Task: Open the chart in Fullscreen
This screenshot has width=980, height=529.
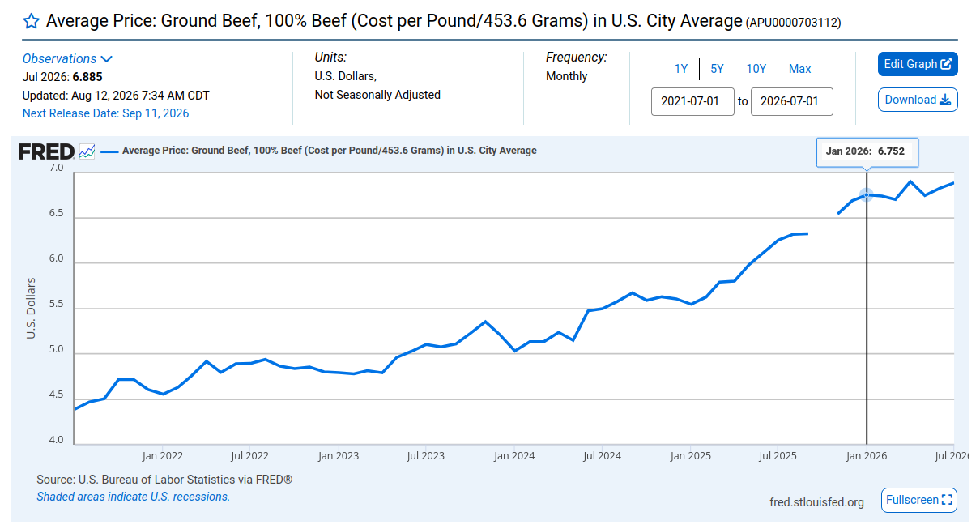Action: (x=919, y=500)
